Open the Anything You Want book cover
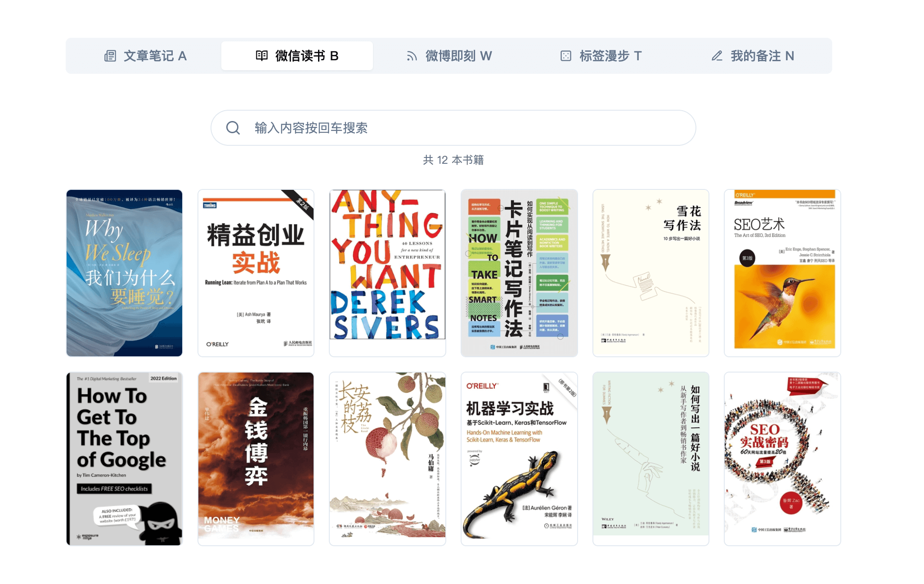This screenshot has height=584, width=924. click(387, 273)
